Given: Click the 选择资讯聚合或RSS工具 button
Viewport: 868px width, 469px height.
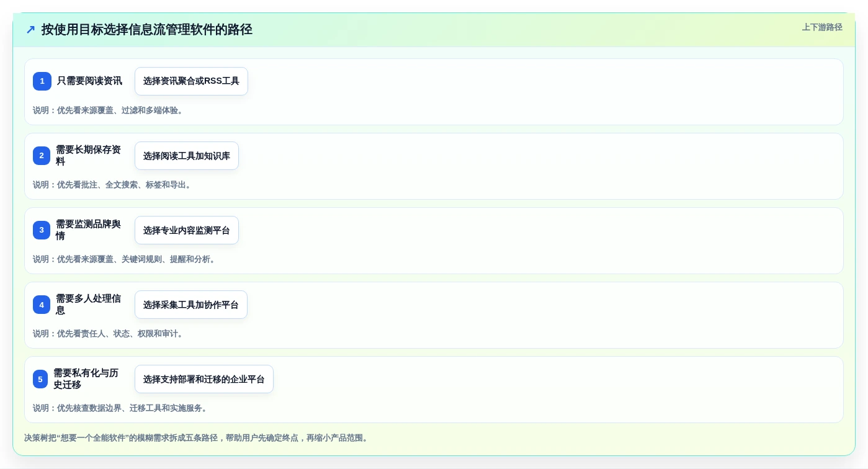Looking at the screenshot, I should click(191, 81).
